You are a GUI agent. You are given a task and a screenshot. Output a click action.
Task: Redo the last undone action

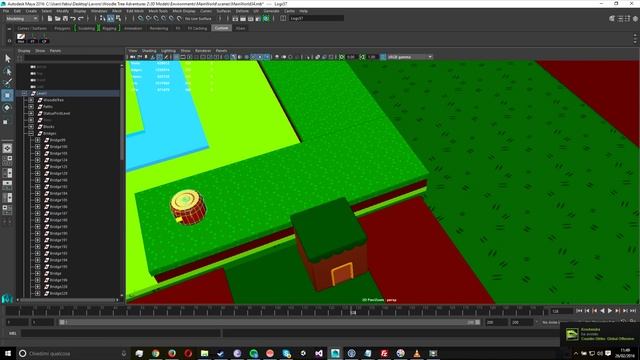[81, 18]
